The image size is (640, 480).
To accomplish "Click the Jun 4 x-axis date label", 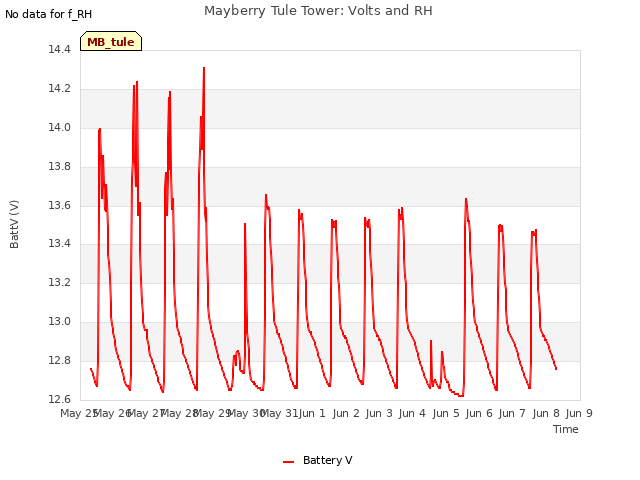I will (412, 413).
